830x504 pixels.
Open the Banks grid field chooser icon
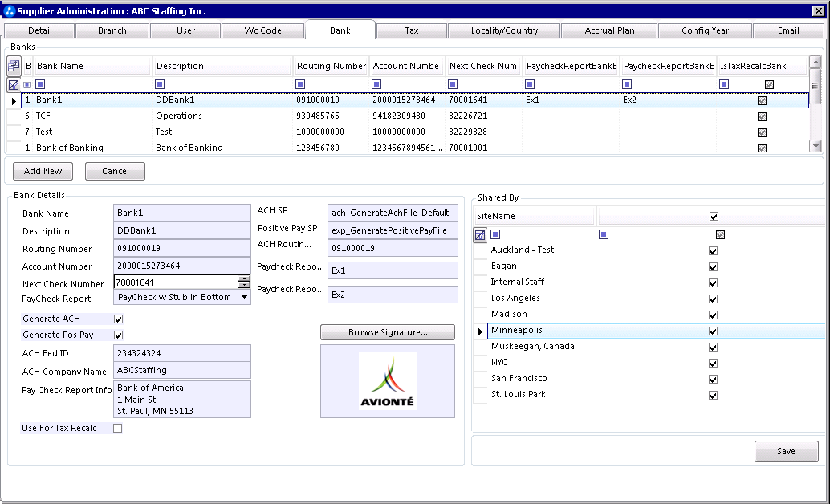pyautogui.click(x=14, y=66)
